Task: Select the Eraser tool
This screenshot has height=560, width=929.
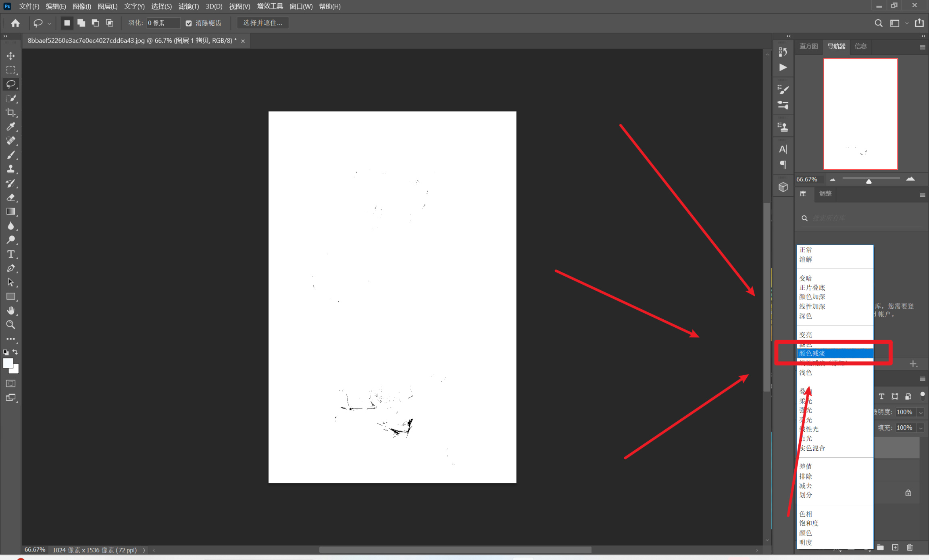Action: (x=11, y=198)
